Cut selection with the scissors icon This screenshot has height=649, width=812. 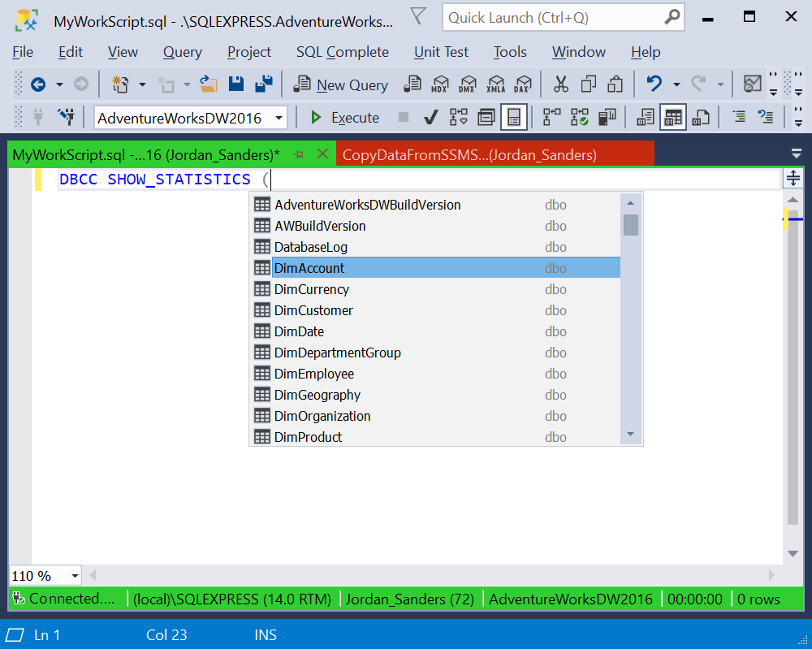coord(561,84)
